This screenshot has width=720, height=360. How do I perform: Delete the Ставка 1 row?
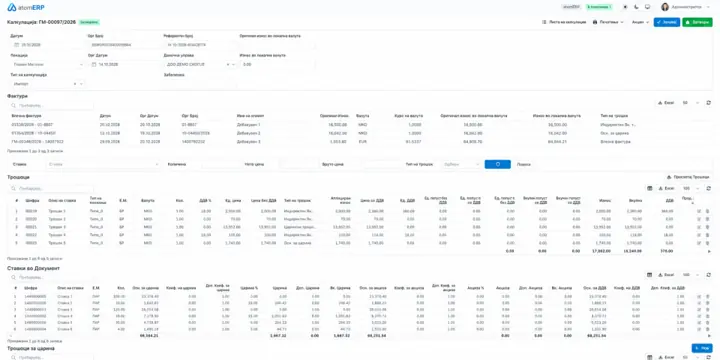(707, 297)
